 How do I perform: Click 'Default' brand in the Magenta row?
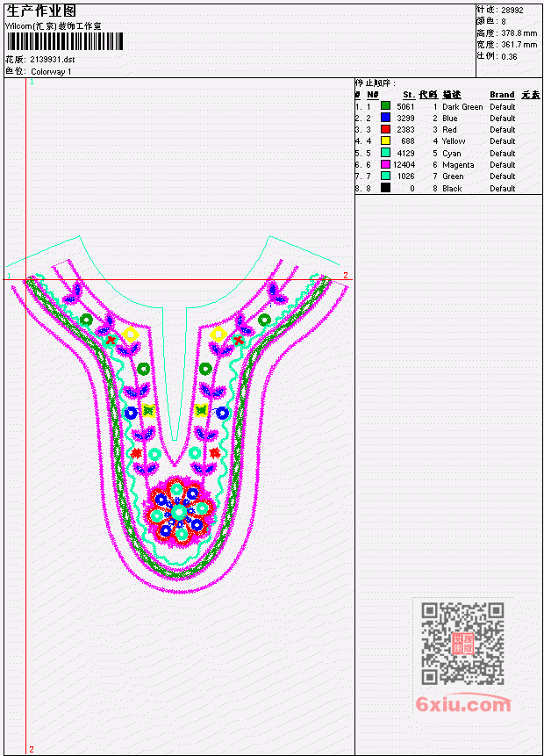pyautogui.click(x=502, y=165)
